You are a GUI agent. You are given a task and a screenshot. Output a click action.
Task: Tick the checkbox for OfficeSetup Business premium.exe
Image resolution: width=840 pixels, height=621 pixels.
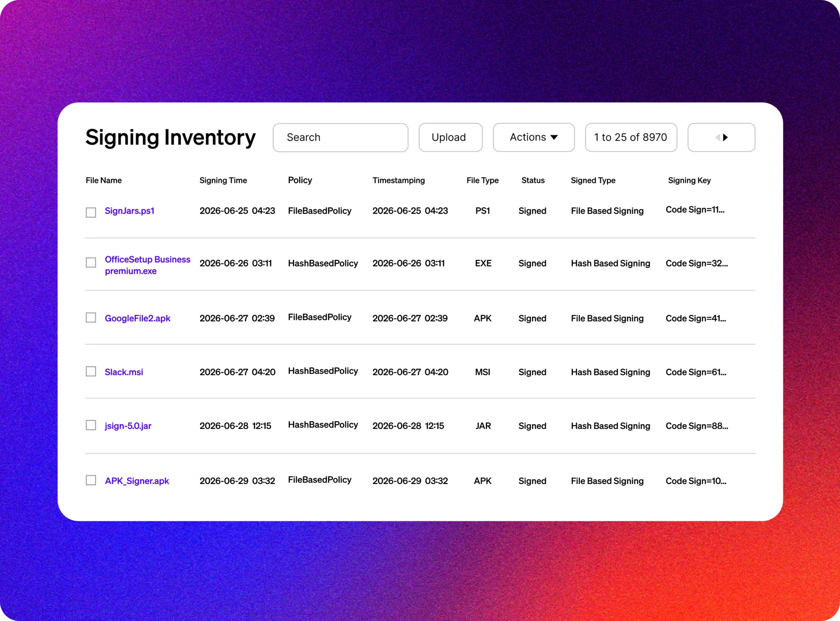click(91, 262)
